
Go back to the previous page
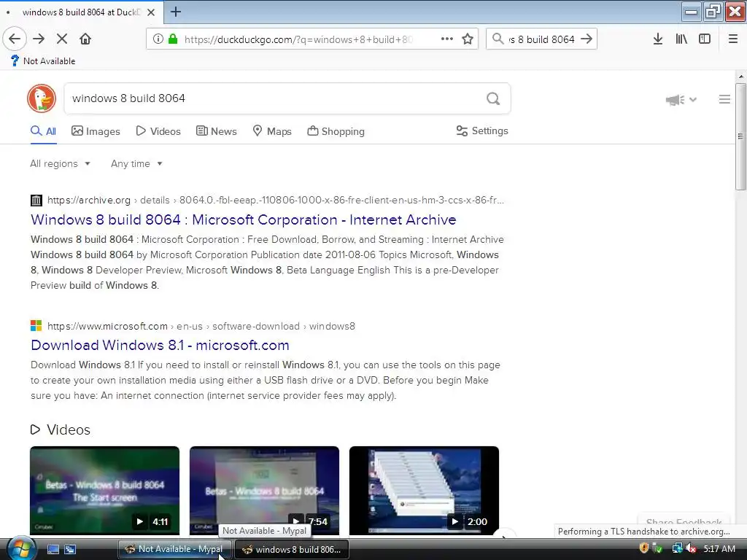click(15, 39)
